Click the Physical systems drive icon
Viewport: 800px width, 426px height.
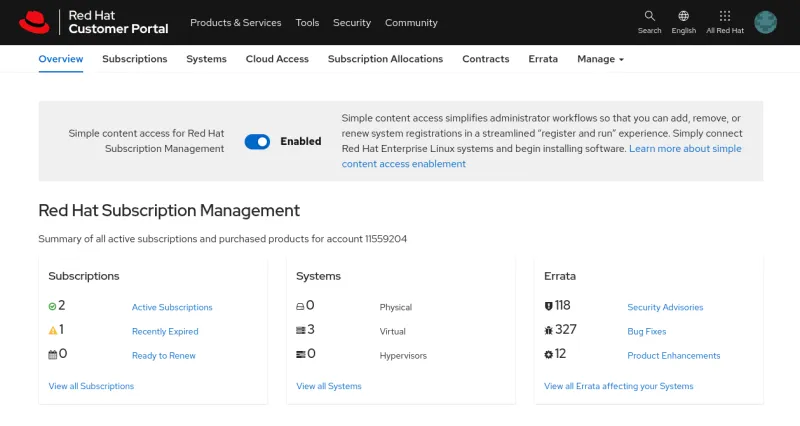click(x=300, y=307)
